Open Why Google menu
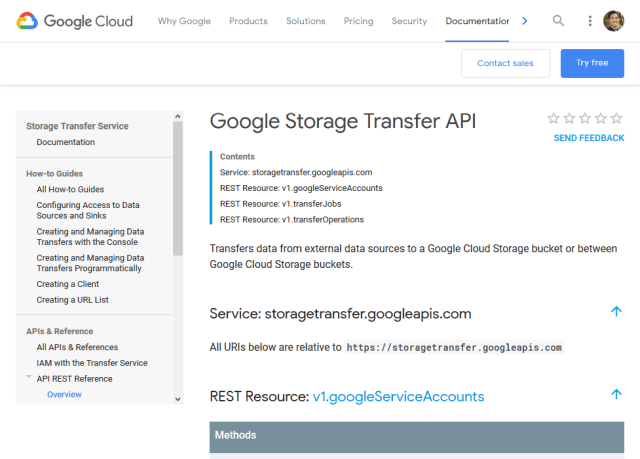640x459 pixels. [184, 21]
